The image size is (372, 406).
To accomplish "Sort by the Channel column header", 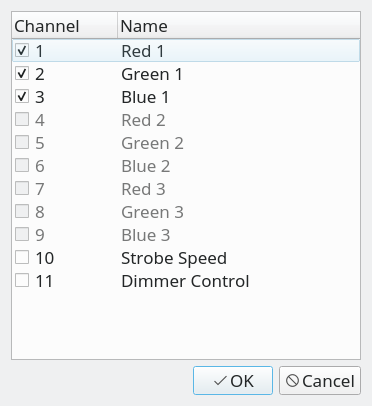I will (x=65, y=26).
